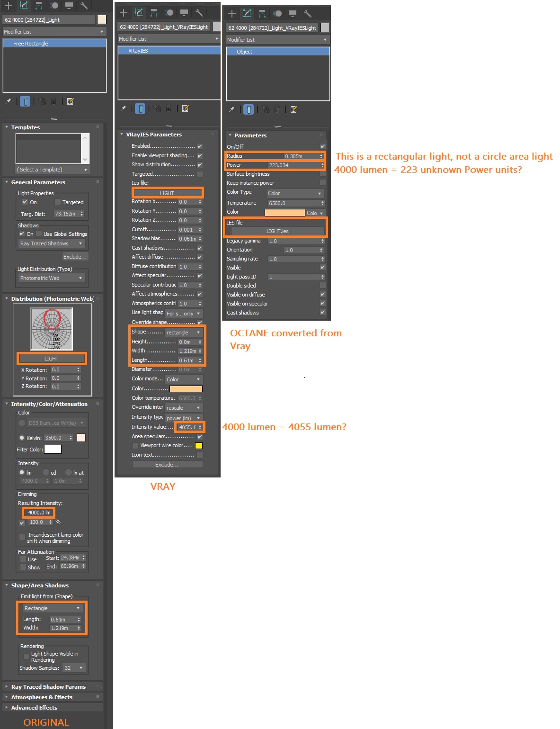The width and height of the screenshot is (560, 729).
Task: Open Create tab in Original panel
Action: [9, 6]
